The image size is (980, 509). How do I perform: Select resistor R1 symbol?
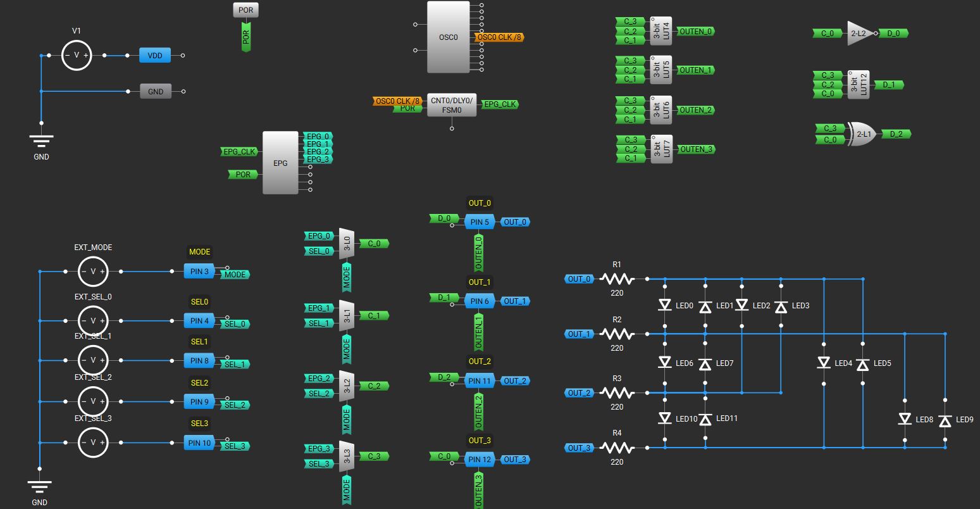click(x=617, y=279)
